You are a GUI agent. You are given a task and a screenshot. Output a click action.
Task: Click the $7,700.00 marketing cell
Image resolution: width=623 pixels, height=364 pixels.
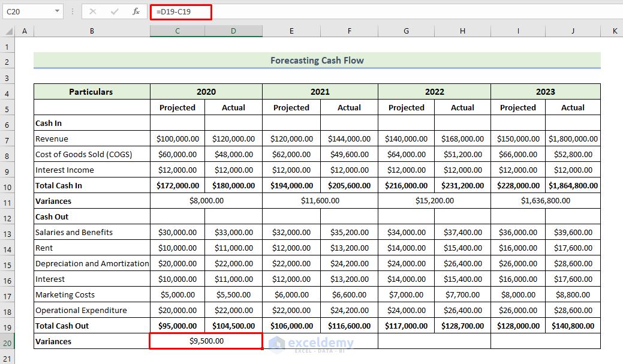(x=462, y=294)
